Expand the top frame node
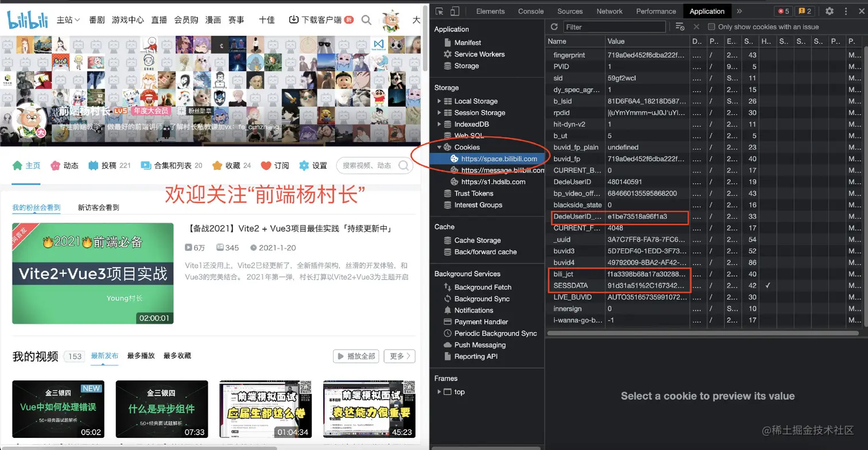Screen dimensions: 868x450 click(439, 391)
